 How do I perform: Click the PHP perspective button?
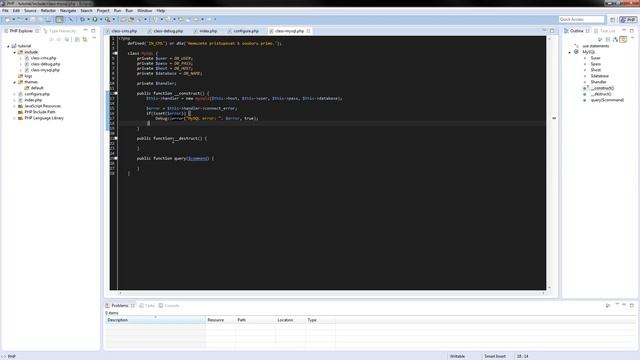(629, 19)
